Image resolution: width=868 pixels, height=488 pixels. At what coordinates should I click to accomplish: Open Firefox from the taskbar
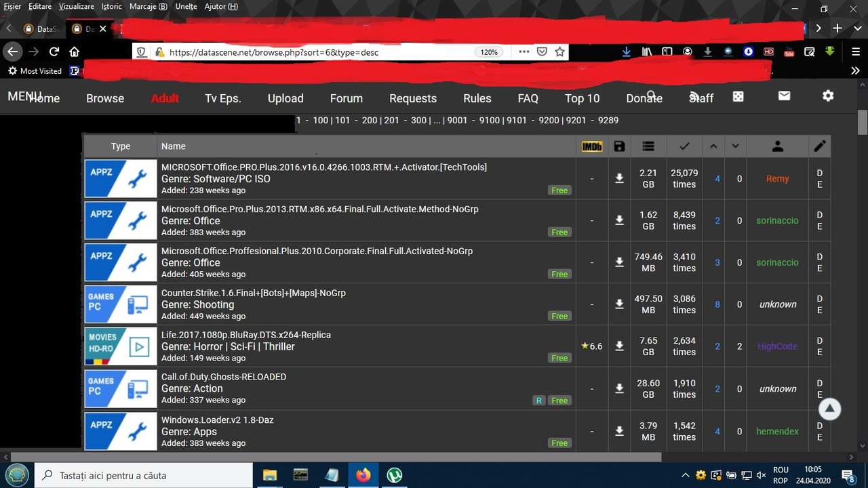pyautogui.click(x=363, y=475)
